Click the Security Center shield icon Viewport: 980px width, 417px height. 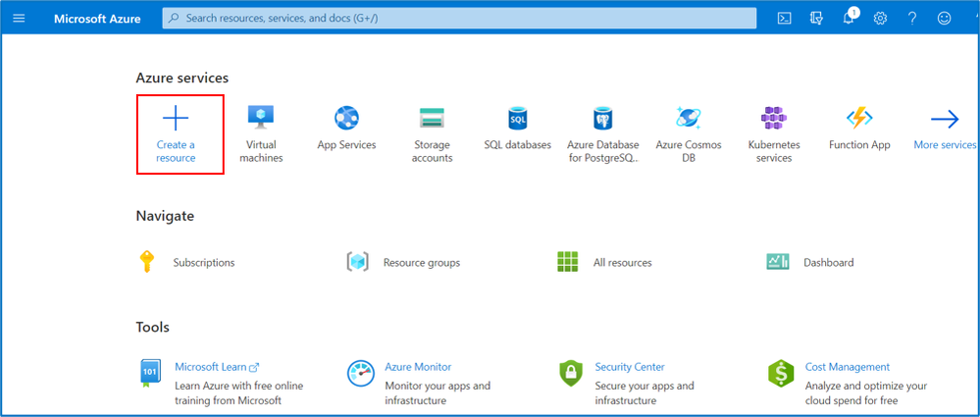[571, 373]
